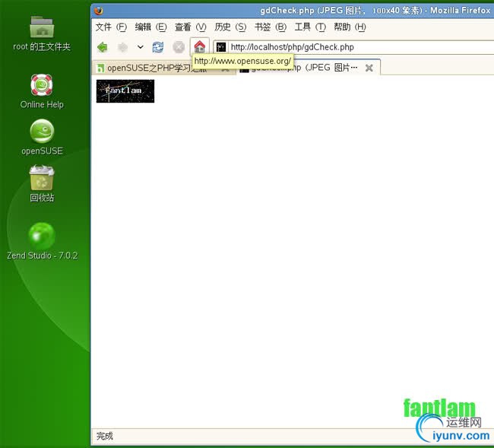Open the 工具 (T) menu
Viewport: 494px width, 448px height.
click(310, 27)
